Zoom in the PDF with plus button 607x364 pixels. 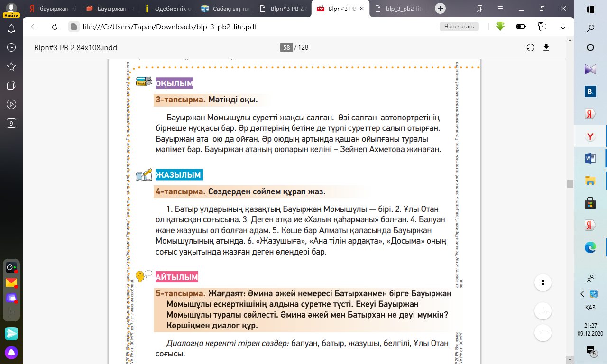pos(543,311)
